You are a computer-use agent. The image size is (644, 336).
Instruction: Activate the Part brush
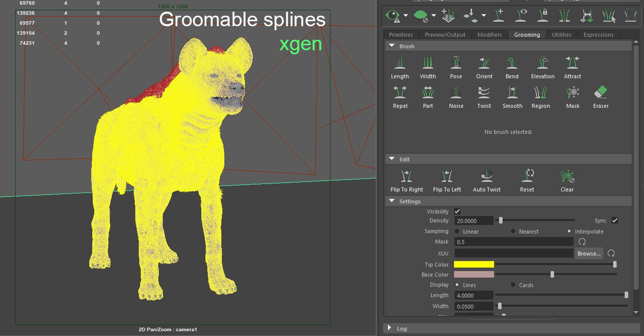coord(428,97)
